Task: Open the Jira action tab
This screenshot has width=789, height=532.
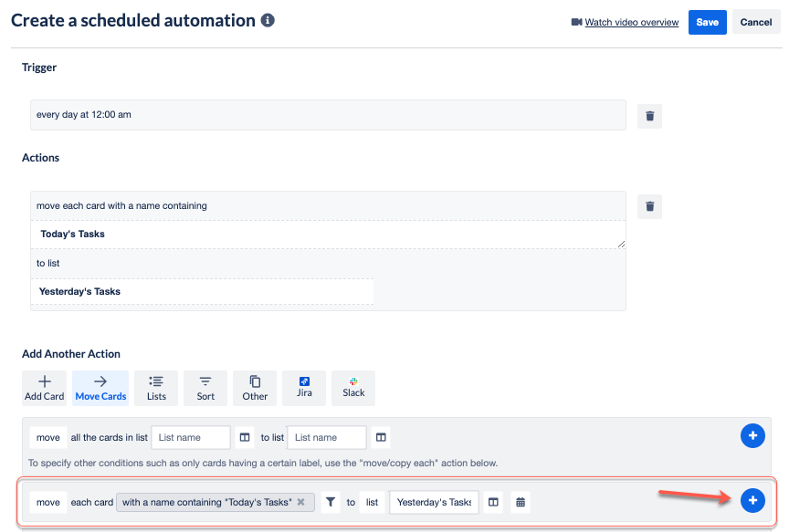Action: coord(304,388)
